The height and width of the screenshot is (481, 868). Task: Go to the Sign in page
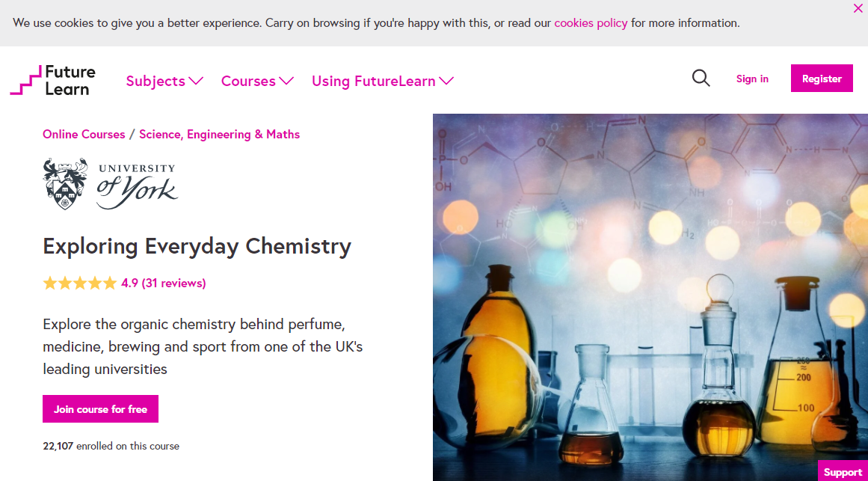(752, 79)
